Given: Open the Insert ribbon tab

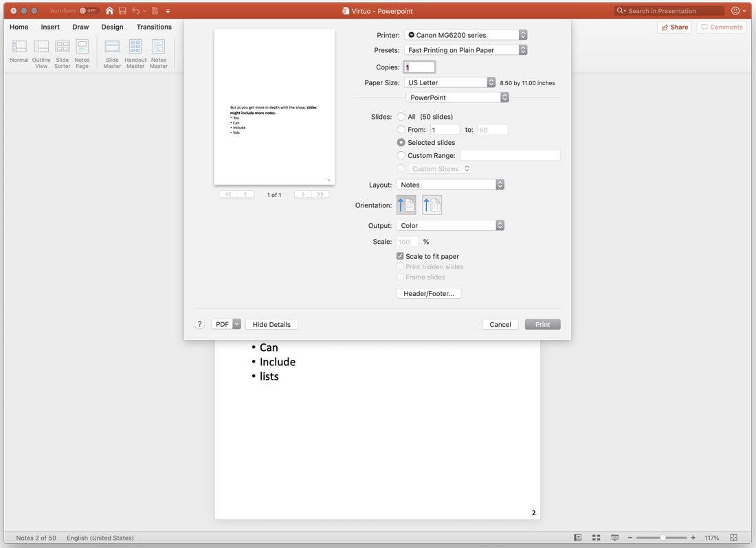Looking at the screenshot, I should 50,27.
